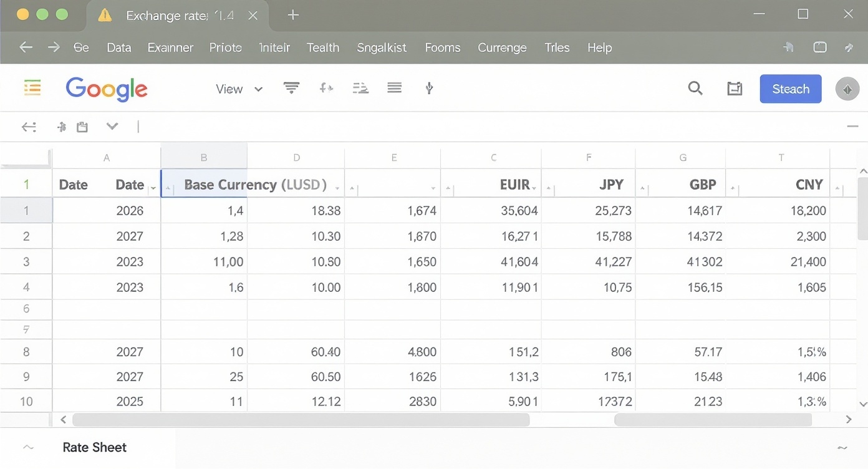Open the Base Currency column filter dropdown

point(337,187)
